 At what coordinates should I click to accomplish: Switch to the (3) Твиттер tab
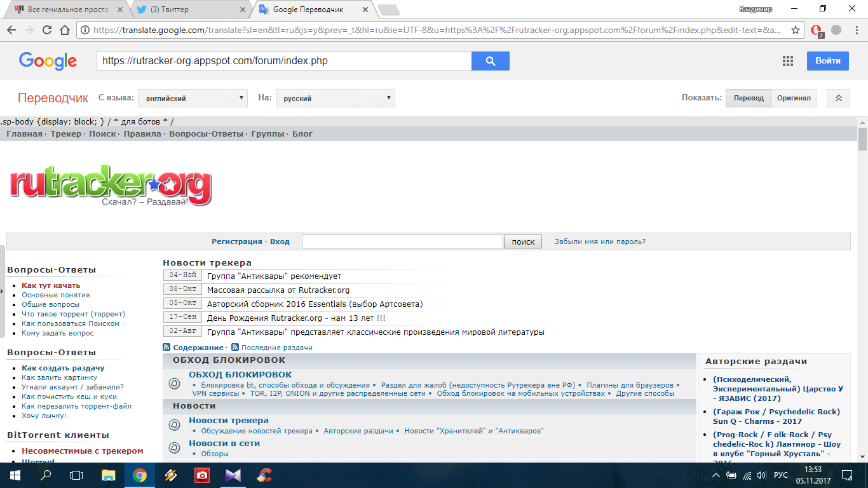tap(191, 10)
